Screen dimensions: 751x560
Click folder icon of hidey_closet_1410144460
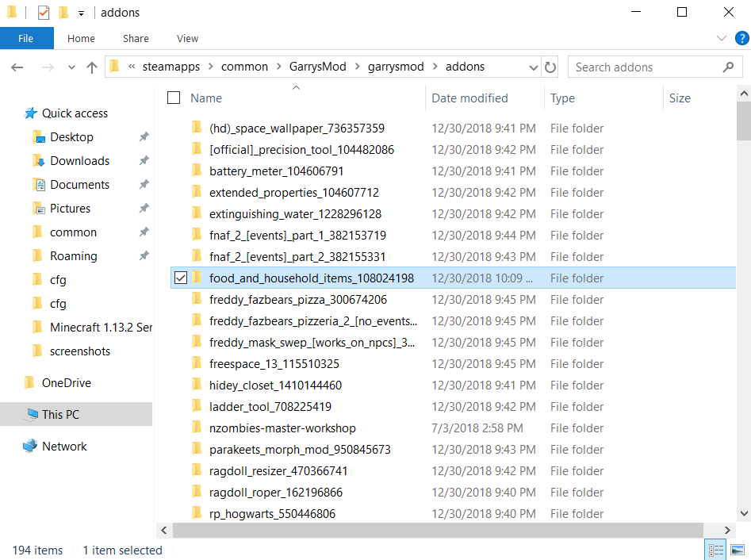click(x=197, y=385)
